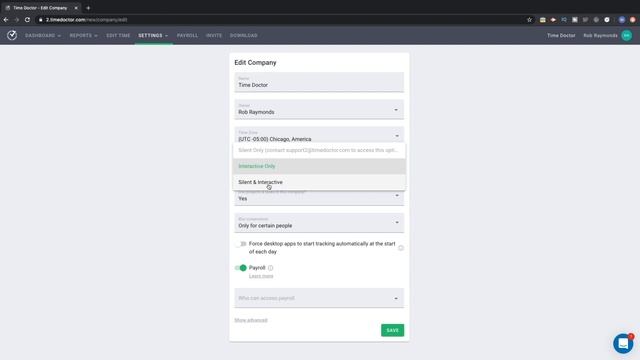This screenshot has height=360, width=640.
Task: Open the Settings menu
Action: point(153,36)
